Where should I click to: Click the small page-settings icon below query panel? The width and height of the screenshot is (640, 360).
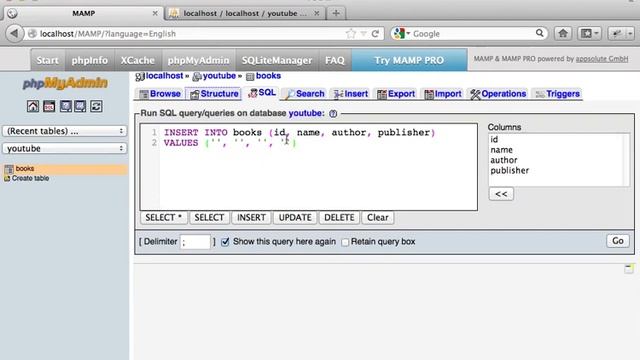coord(629,269)
